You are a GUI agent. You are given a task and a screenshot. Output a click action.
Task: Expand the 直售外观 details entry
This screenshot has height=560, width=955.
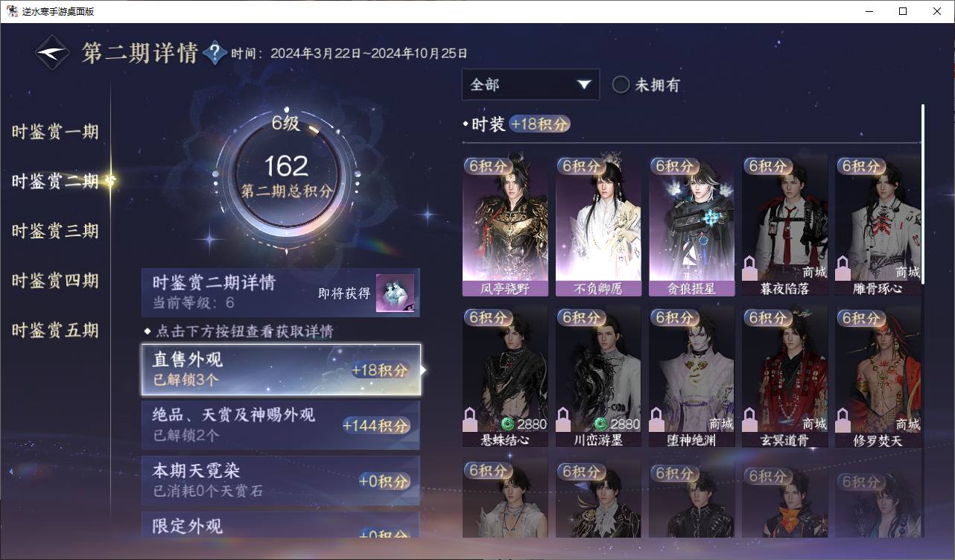[282, 369]
